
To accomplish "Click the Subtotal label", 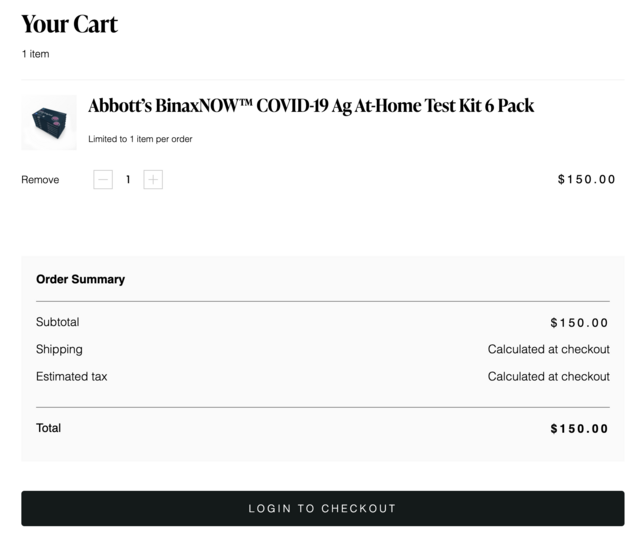I will [58, 322].
